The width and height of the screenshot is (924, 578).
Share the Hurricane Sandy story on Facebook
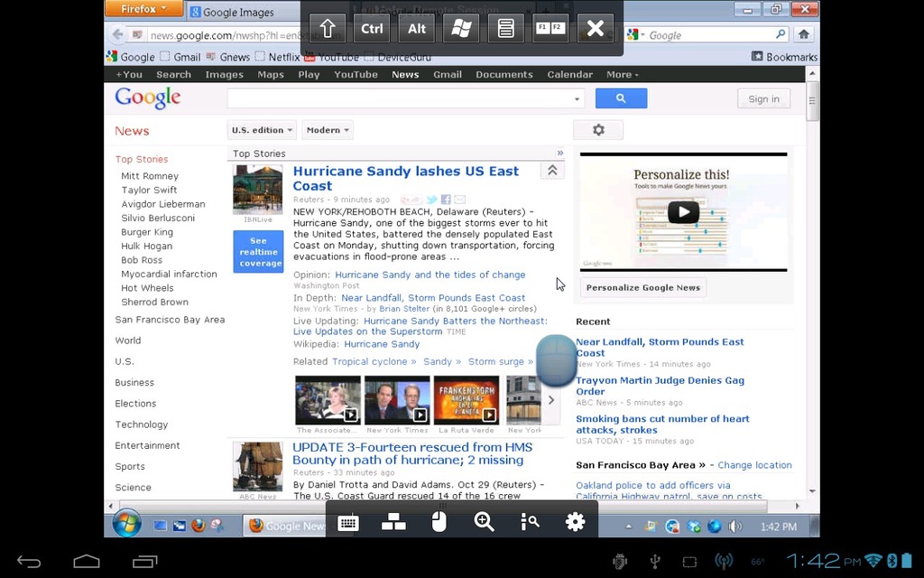coord(446,200)
